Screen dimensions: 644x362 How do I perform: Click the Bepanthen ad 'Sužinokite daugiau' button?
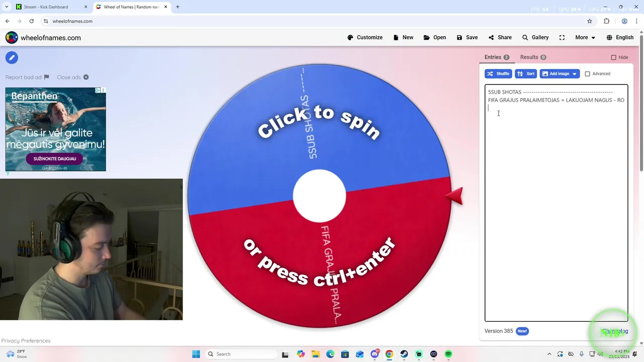pyautogui.click(x=55, y=159)
